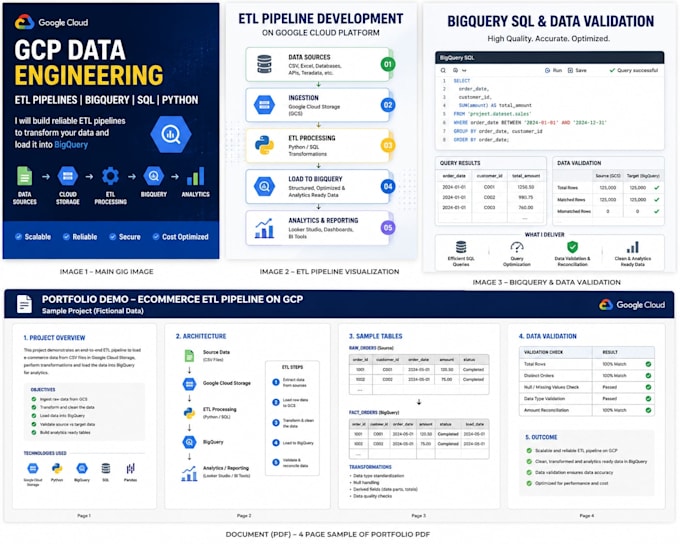The height and width of the screenshot is (544, 680).
Task: Click the 05 badge on Analytics & Reporting card
Action: click(x=388, y=228)
